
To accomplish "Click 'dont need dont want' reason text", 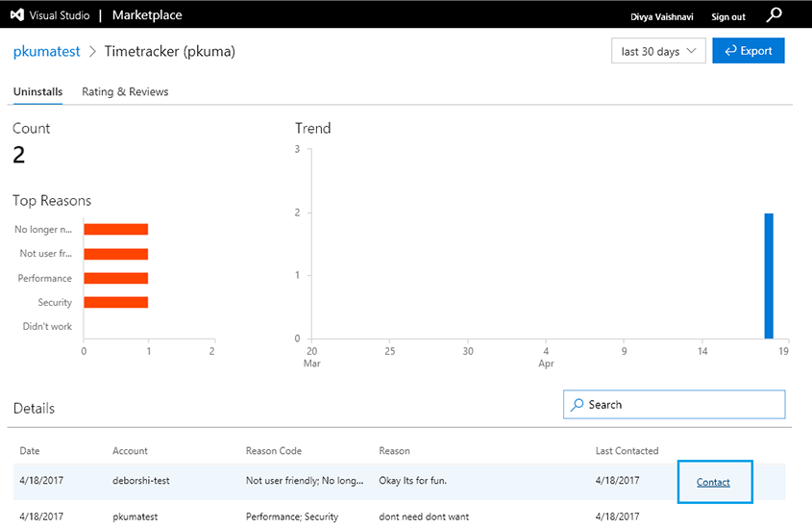I will [424, 516].
